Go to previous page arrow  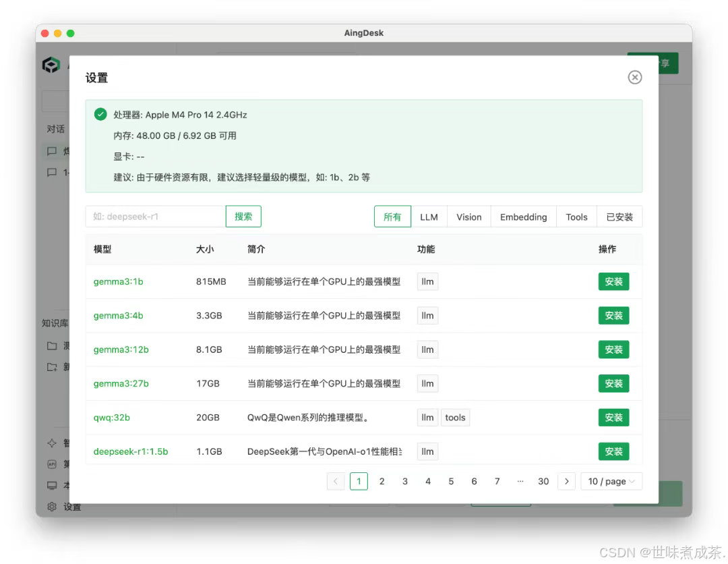(x=336, y=481)
